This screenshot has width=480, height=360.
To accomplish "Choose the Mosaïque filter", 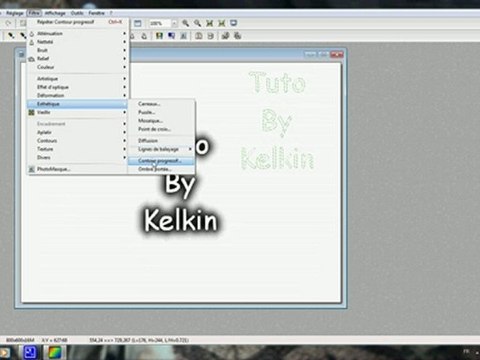I will pos(161,121).
